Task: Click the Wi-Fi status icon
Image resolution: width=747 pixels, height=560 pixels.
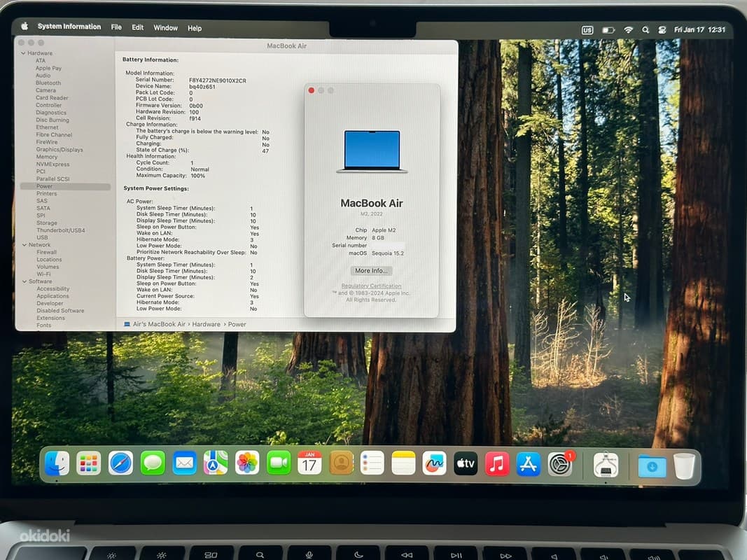Action: pyautogui.click(x=629, y=29)
